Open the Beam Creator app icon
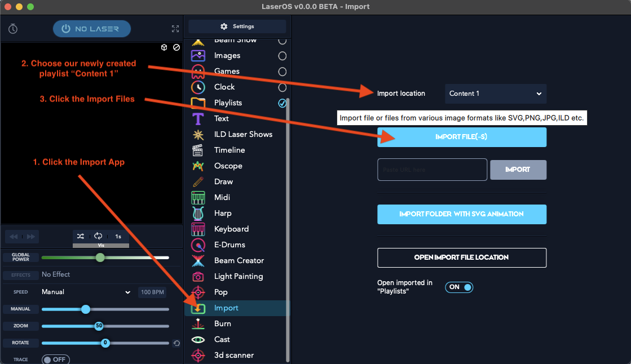 (198, 260)
